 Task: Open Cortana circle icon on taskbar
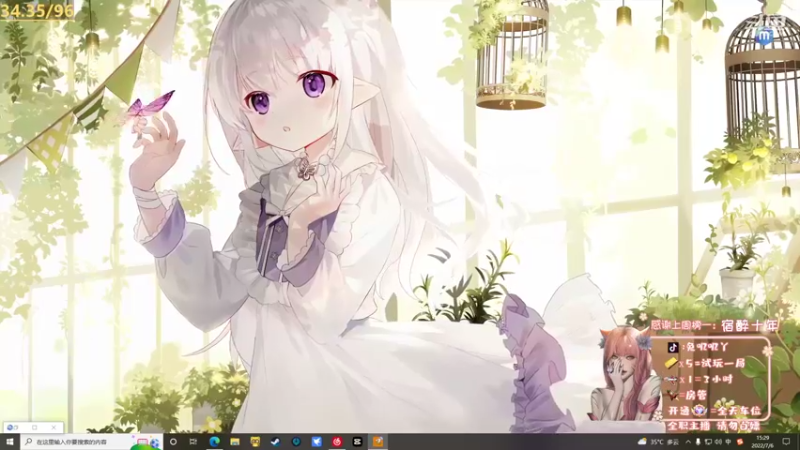pyautogui.click(x=173, y=441)
